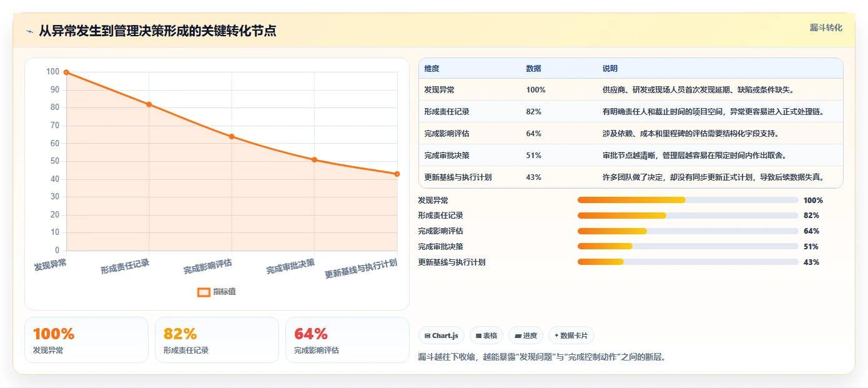Image resolution: width=868 pixels, height=388 pixels.
Task: Click the 发现异常 progress bar
Action: tap(688, 200)
